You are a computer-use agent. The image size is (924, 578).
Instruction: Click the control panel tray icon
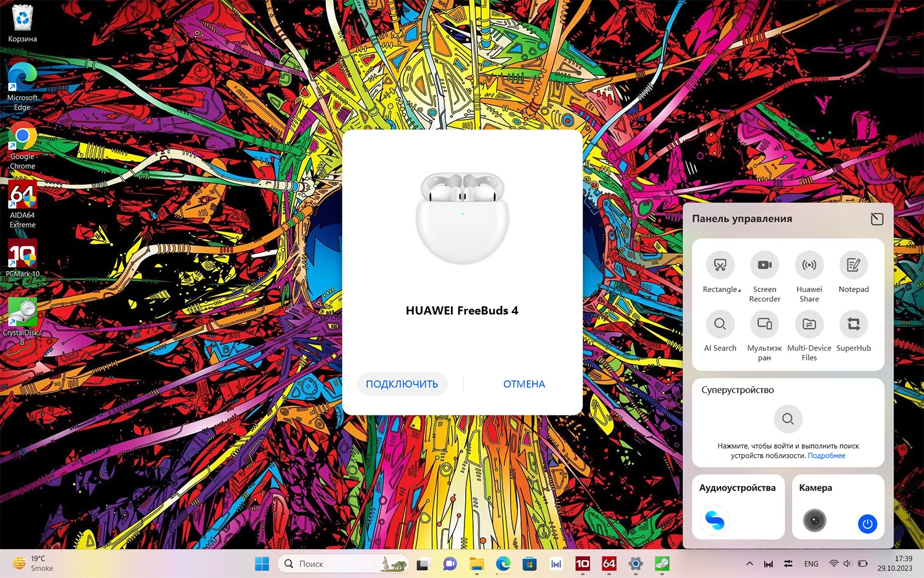[x=788, y=564]
